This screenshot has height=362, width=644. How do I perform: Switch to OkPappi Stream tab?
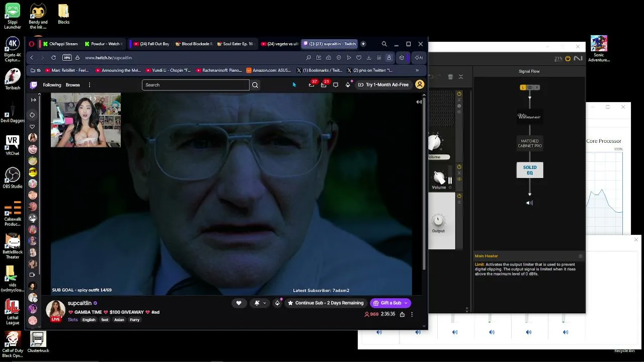pyautogui.click(x=60, y=44)
